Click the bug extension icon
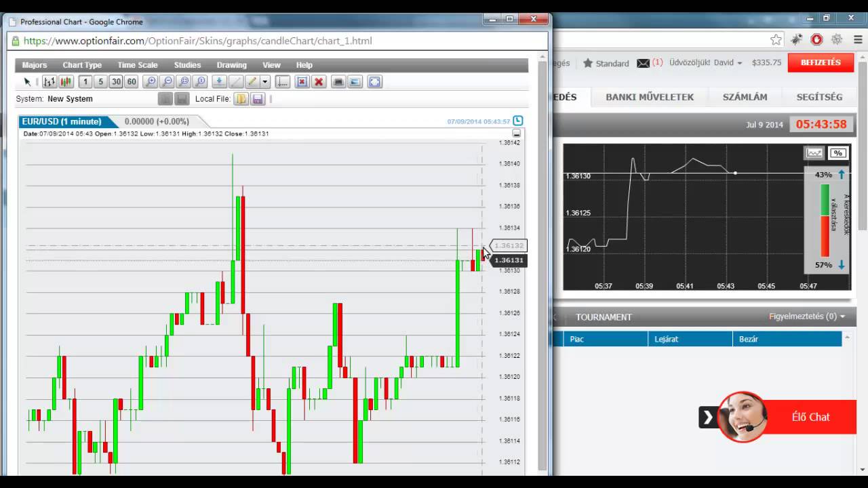868x488 pixels. (797, 39)
